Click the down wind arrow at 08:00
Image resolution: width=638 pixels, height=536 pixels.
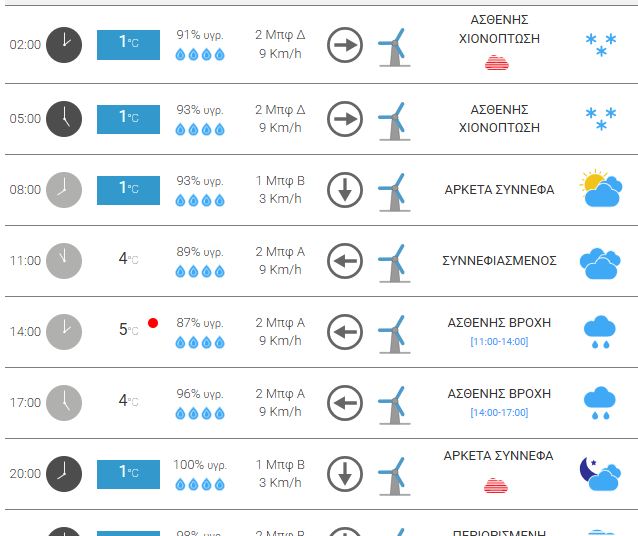click(x=345, y=190)
